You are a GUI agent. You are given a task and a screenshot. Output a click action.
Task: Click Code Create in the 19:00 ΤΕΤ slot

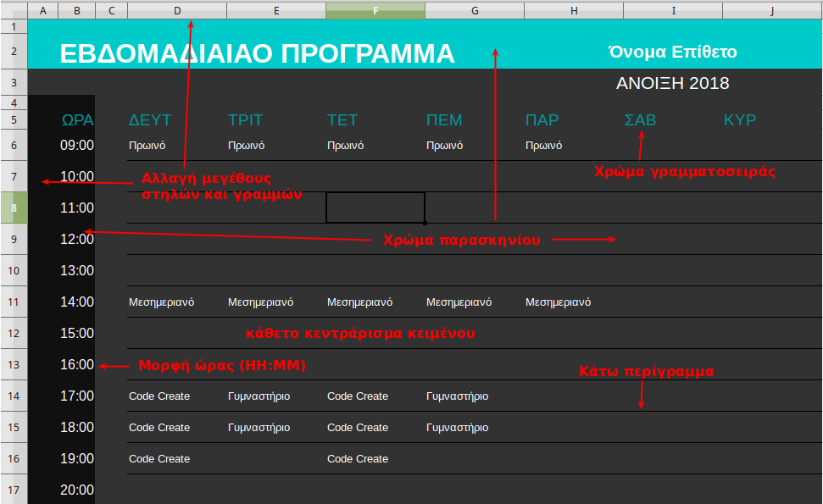[358, 458]
